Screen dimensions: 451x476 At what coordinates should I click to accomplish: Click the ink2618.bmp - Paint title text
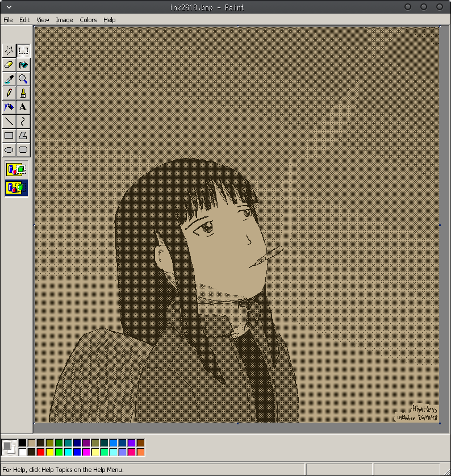tap(207, 7)
